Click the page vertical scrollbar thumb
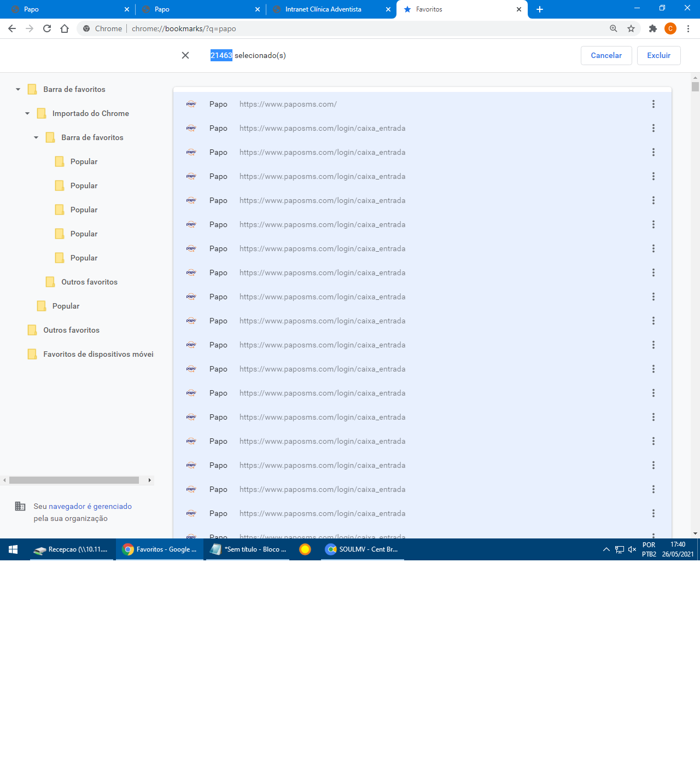The height and width of the screenshot is (765, 700). 695,86
